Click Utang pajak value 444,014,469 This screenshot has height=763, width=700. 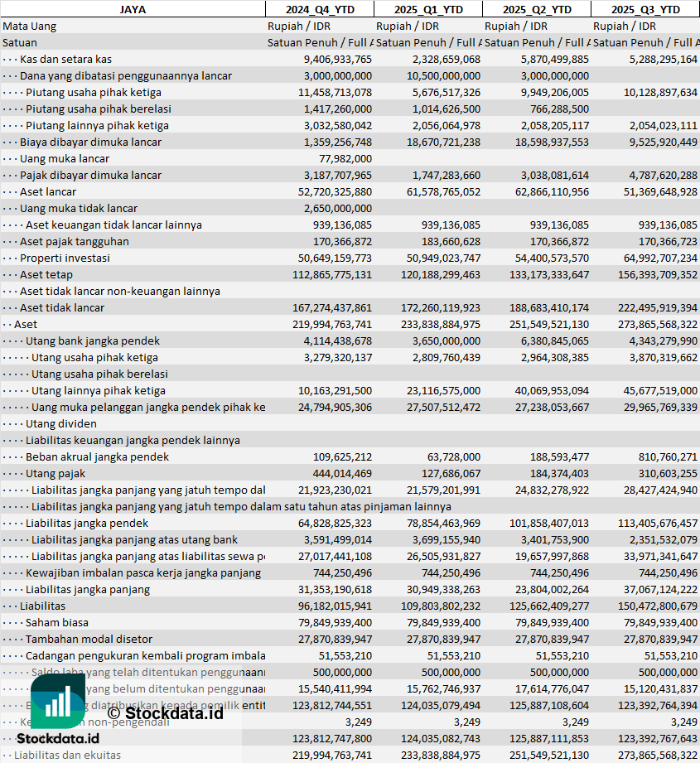pos(342,473)
